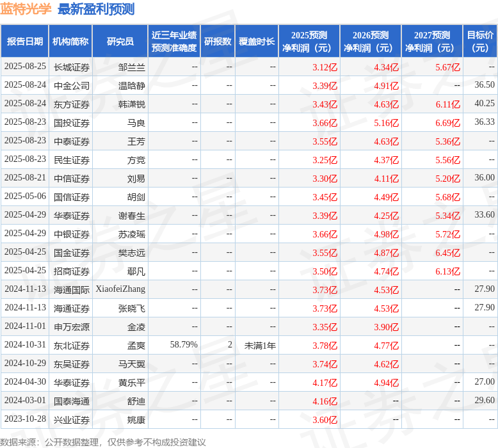Image resolution: width=498 pixels, height=448 pixels.
Task: Click researcher name 金凌
Action: point(136,327)
